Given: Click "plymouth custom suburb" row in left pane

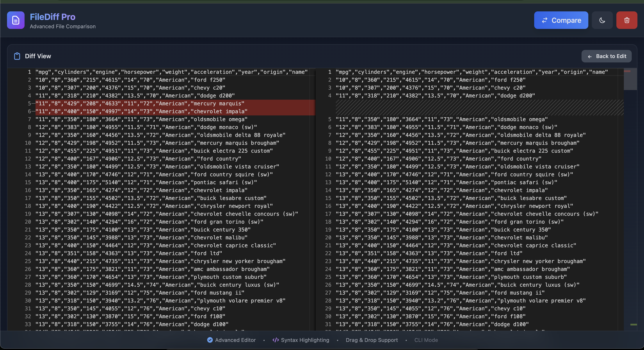Looking at the screenshot, I should point(151,277).
